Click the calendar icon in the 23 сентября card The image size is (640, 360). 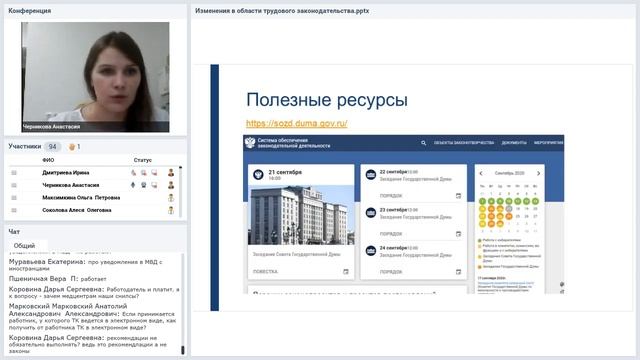pyautogui.click(x=458, y=234)
